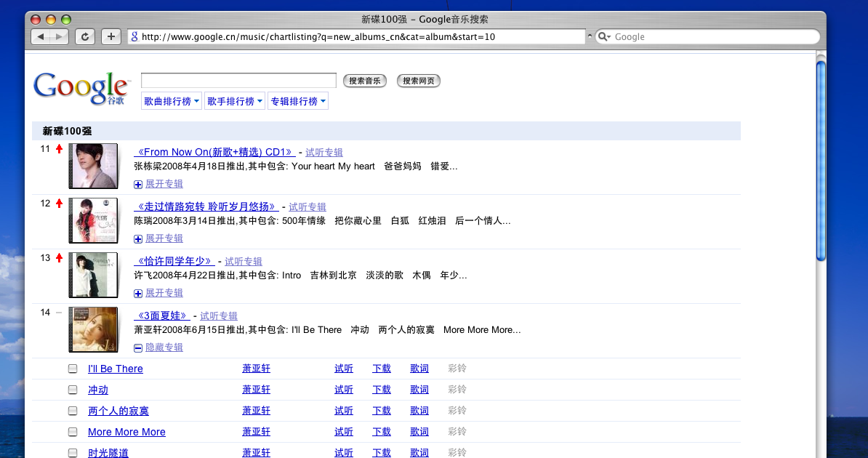
Task: Check the box for More More More
Action: 73,432
